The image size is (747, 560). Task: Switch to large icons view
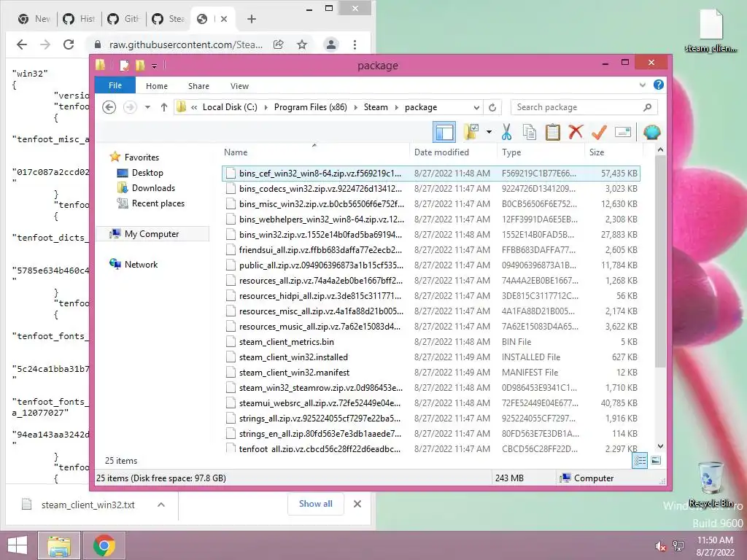coord(656,460)
